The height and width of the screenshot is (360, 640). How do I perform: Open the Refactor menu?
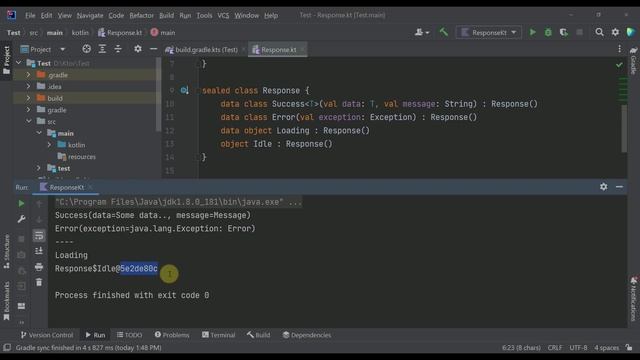click(142, 16)
